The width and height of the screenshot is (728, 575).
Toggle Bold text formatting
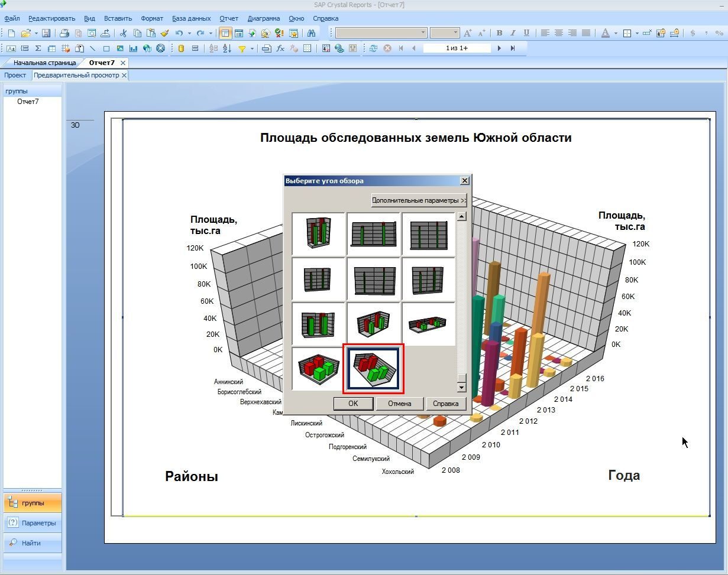click(499, 33)
